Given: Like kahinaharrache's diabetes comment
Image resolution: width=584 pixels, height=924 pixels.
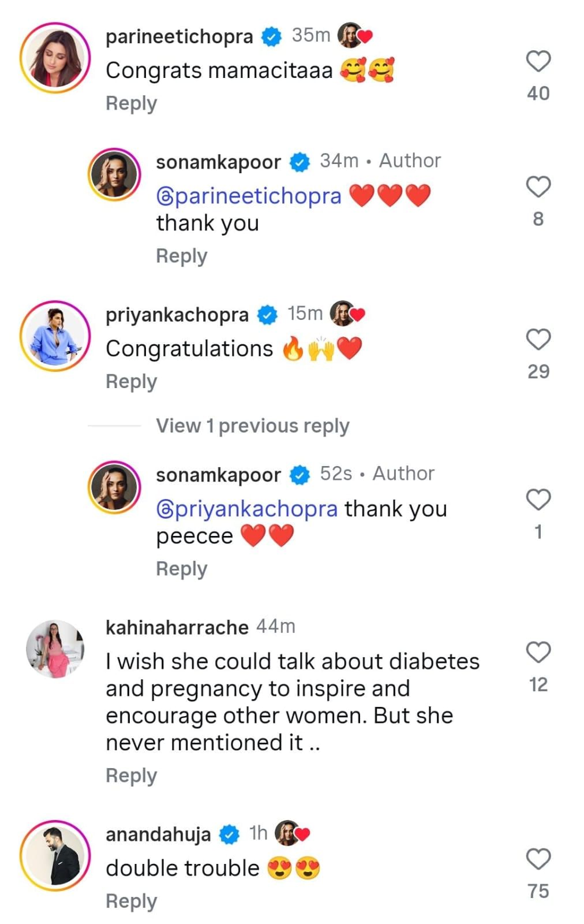Looking at the screenshot, I should 538,653.
